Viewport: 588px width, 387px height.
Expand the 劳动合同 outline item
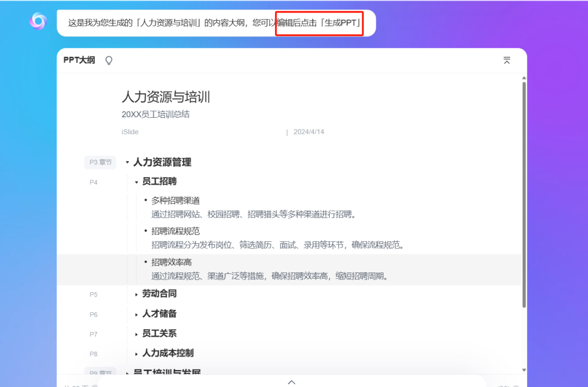(x=136, y=294)
